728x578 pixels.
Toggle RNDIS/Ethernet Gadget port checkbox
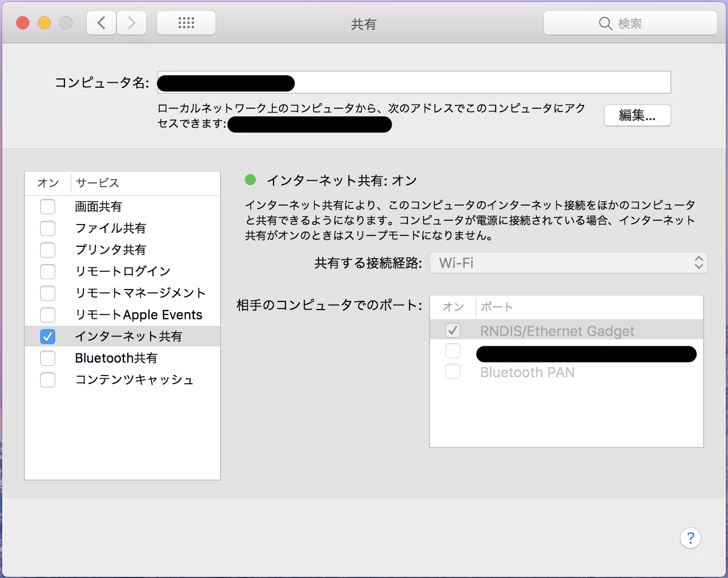click(x=453, y=330)
